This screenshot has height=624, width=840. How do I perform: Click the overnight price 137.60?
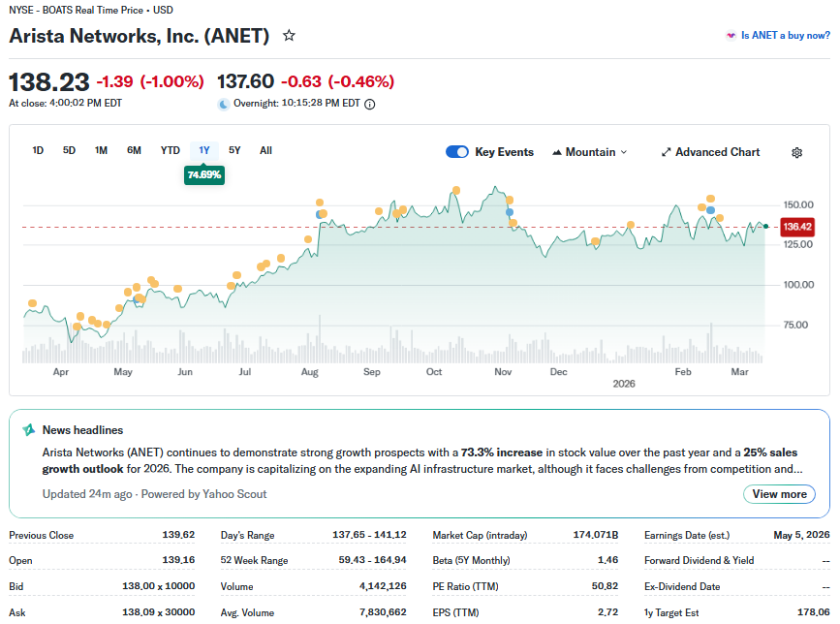click(x=246, y=81)
